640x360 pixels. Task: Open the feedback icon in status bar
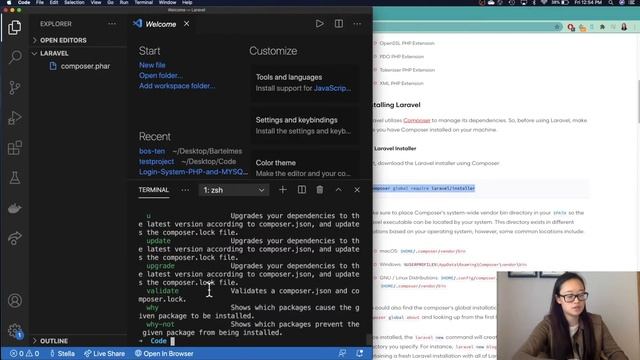[342, 354]
